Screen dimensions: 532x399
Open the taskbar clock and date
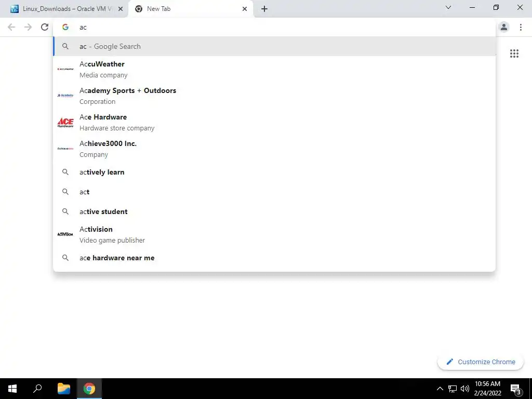[x=487, y=389]
